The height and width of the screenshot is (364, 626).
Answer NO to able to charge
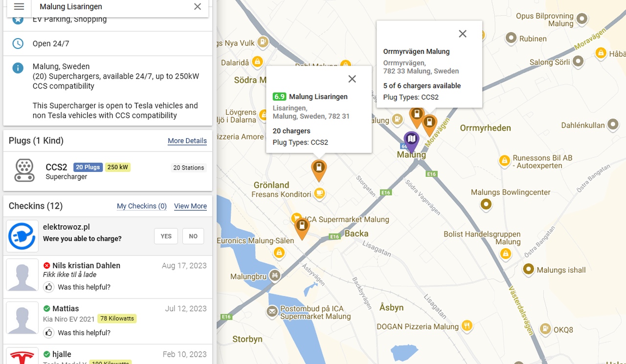click(x=193, y=236)
